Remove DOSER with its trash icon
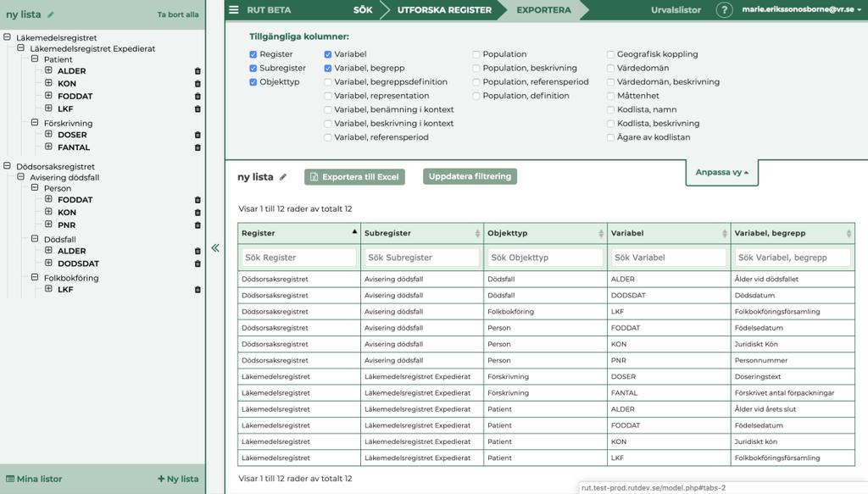This screenshot has height=494, width=868. point(198,135)
